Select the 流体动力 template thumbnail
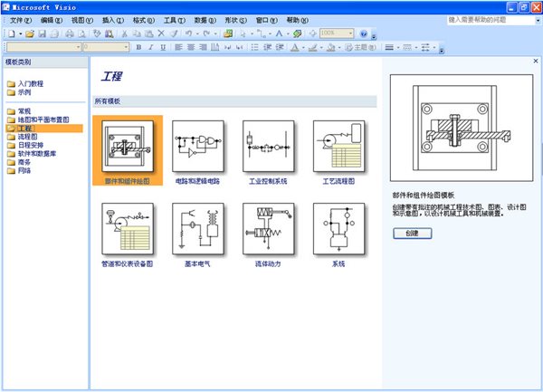The width and height of the screenshot is (543, 392). click(269, 229)
